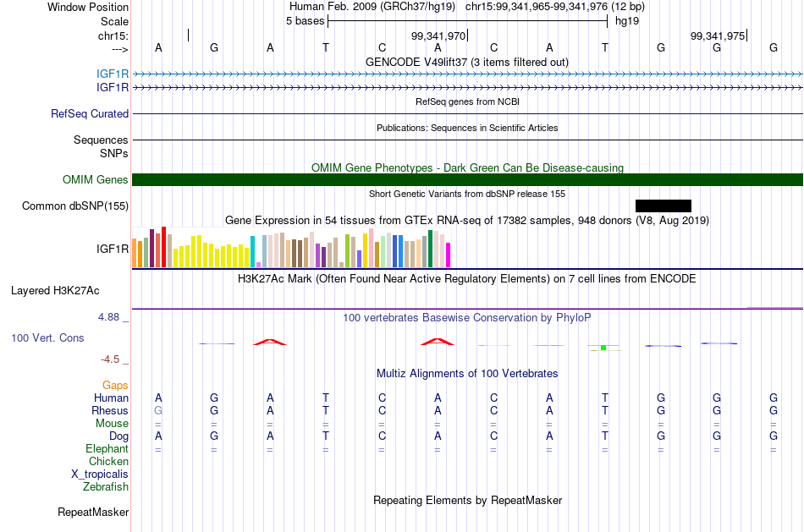Click the 99,341,970 ruler position marker
This screenshot has width=804, height=532.
(438, 36)
